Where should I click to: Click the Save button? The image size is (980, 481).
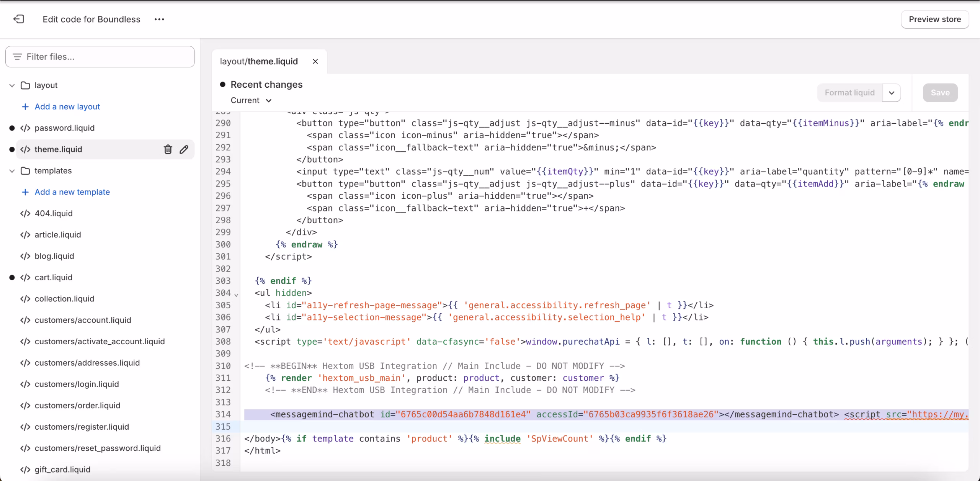pos(940,93)
